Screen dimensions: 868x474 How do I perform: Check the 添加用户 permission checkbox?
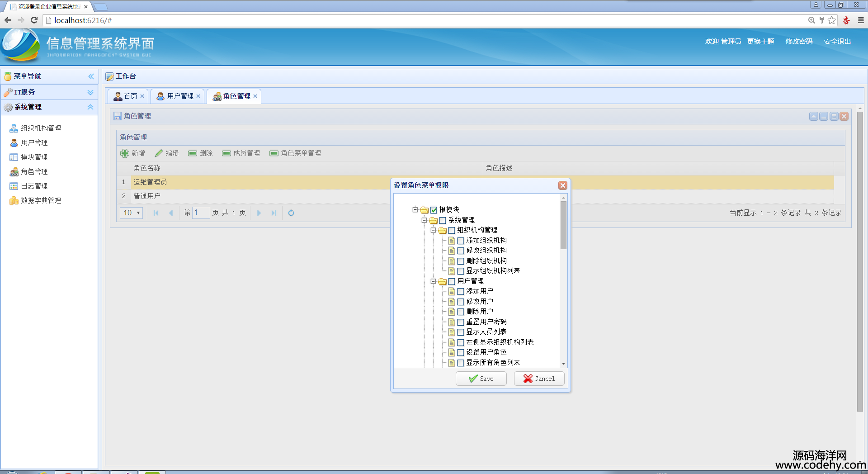click(x=461, y=292)
